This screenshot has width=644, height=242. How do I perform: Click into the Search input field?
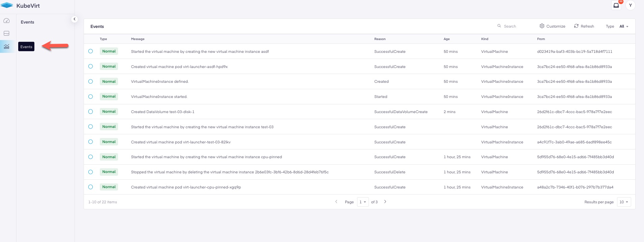[x=516, y=26]
